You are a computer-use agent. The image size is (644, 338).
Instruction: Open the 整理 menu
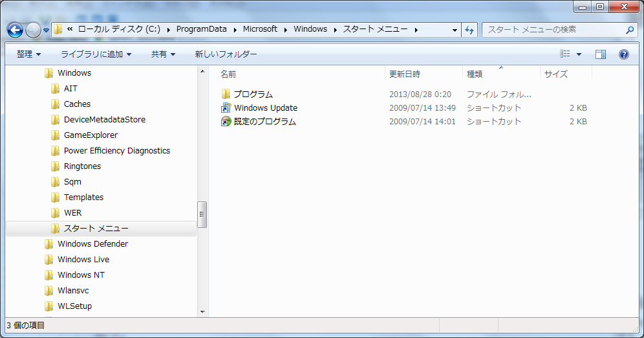28,54
